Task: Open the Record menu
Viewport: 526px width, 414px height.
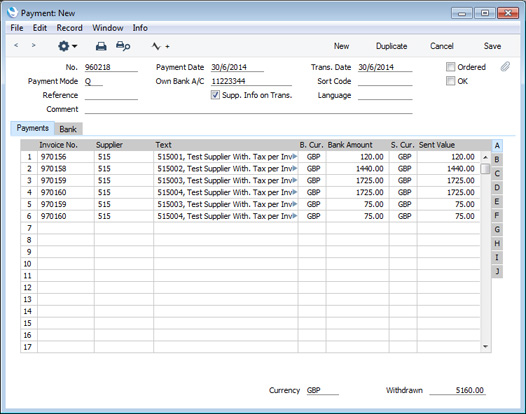Action: pos(69,28)
